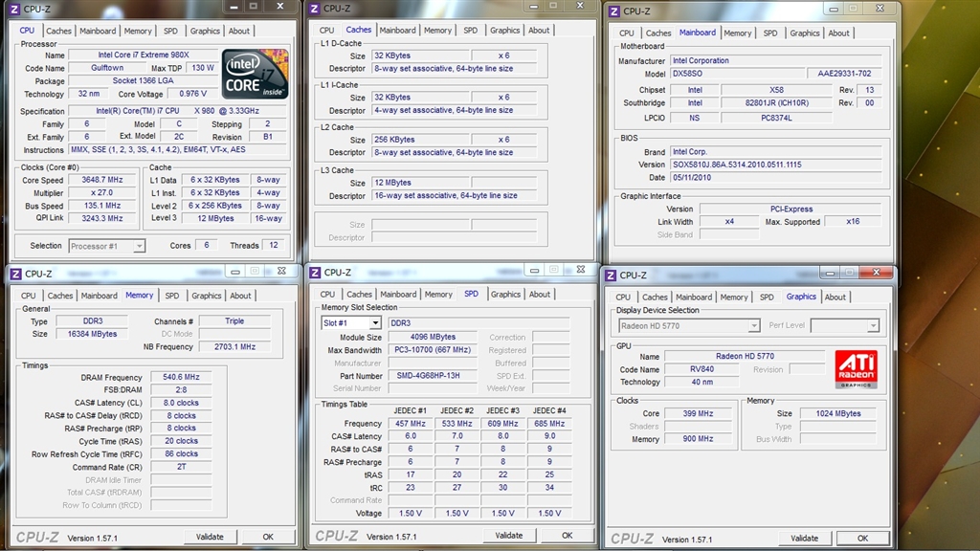
Task: Open the Display Device Selection dropdown
Action: (x=753, y=326)
